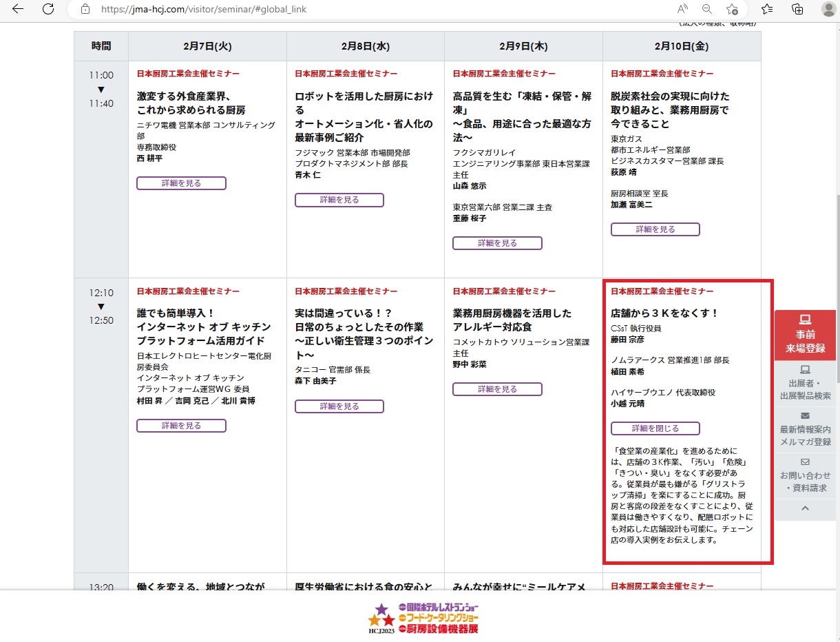Select the 2月9日(木) column header
This screenshot has height=642, width=840.
523,46
